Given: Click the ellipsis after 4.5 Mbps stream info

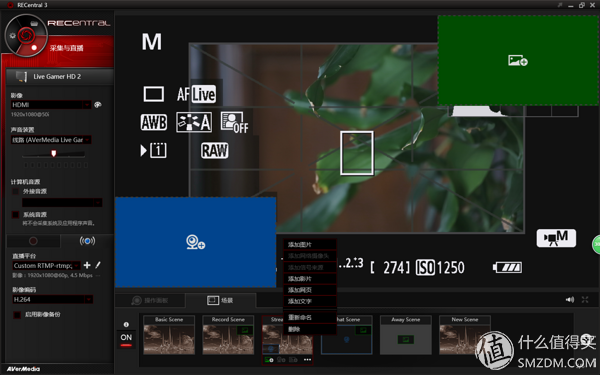Looking at the screenshot, I should 98,276.
